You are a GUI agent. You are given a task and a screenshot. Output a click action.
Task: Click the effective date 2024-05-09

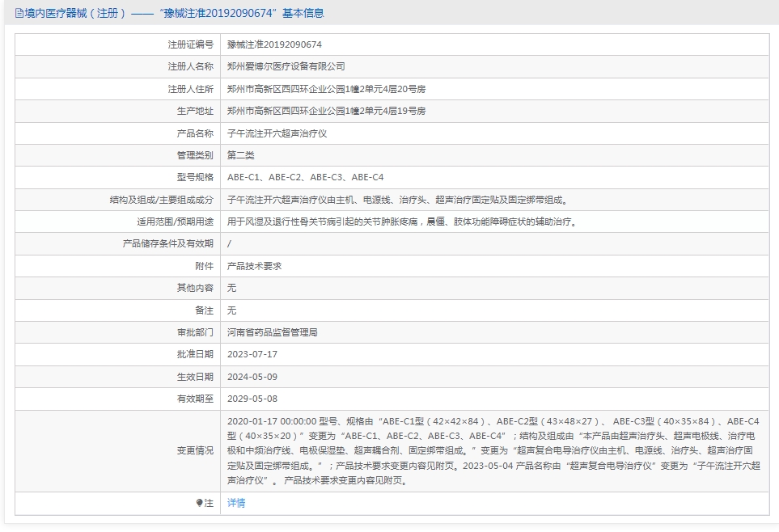click(252, 377)
